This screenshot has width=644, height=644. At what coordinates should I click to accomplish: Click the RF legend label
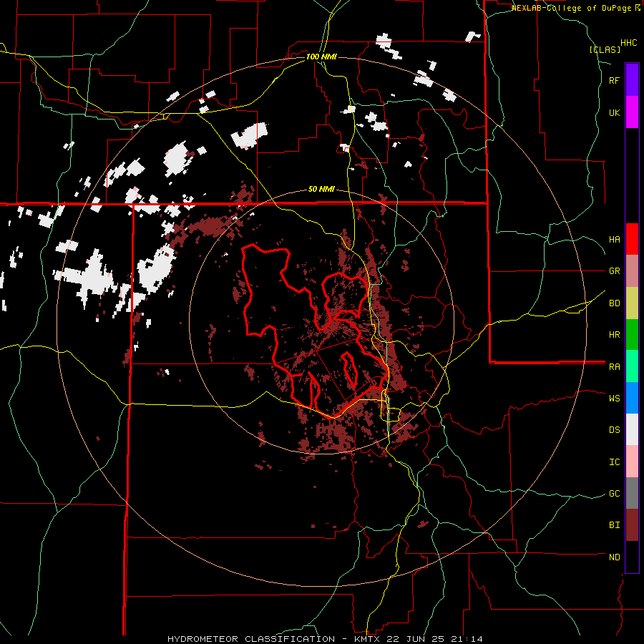pyautogui.click(x=614, y=80)
